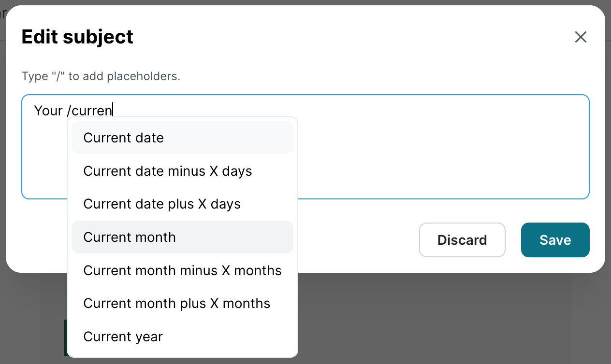Click the "Edit subject" dialog heading

(x=77, y=37)
